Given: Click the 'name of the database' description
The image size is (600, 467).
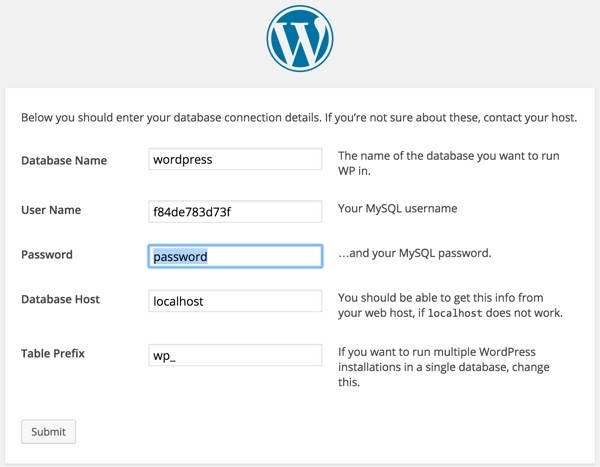Looking at the screenshot, I should pyautogui.click(x=448, y=163).
